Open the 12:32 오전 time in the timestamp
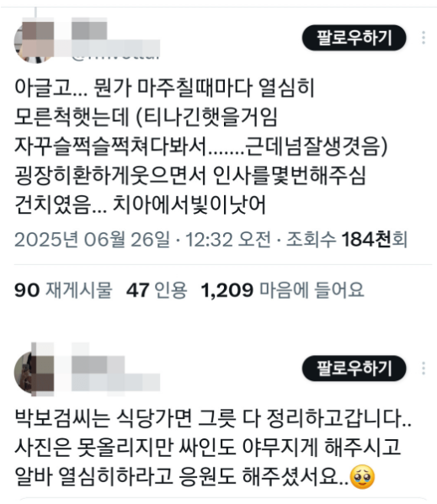Image resolution: width=437 pixels, height=504 pixels. point(229,240)
